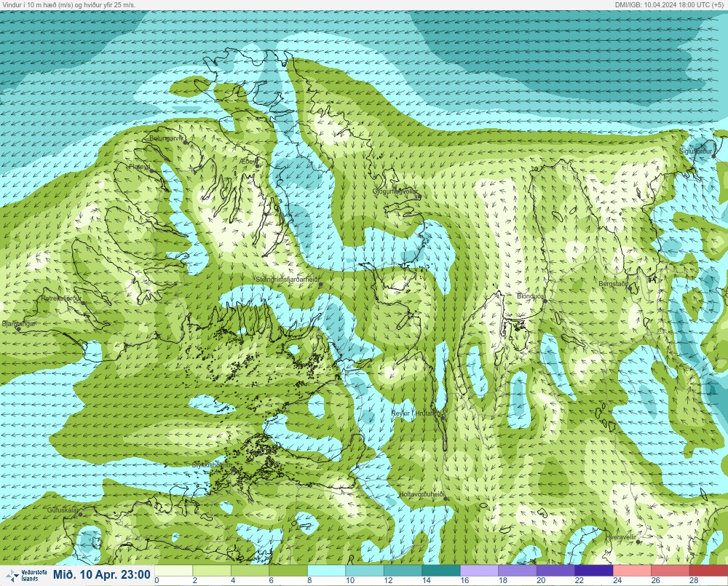Click the date label Mið. 10 Apr. 23:00

point(102,575)
